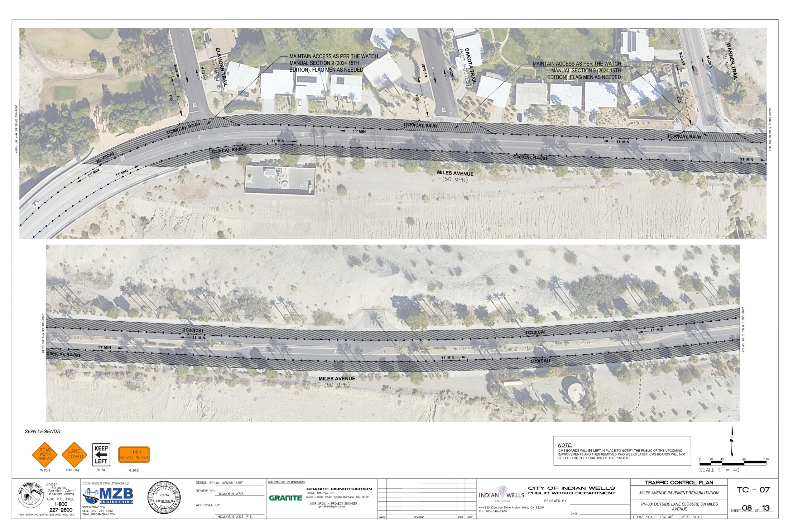The image size is (798, 532).
Task: Click the Warner Trail street label
Action: pyautogui.click(x=732, y=61)
